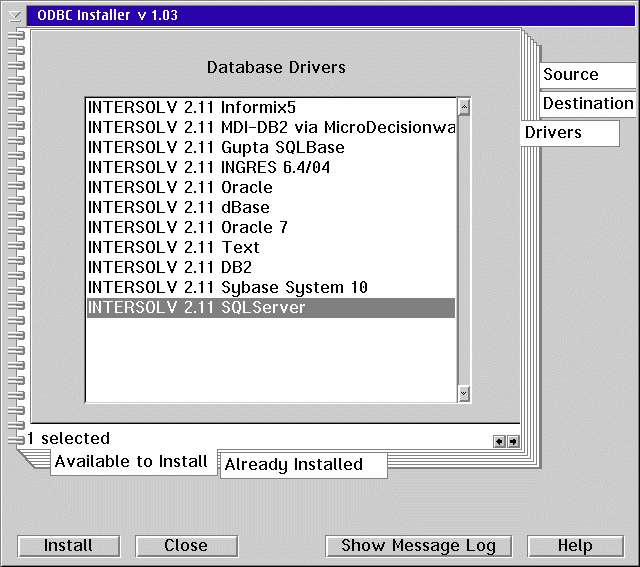640x567 pixels.
Task: Open the Available to Install tab
Action: click(x=133, y=462)
